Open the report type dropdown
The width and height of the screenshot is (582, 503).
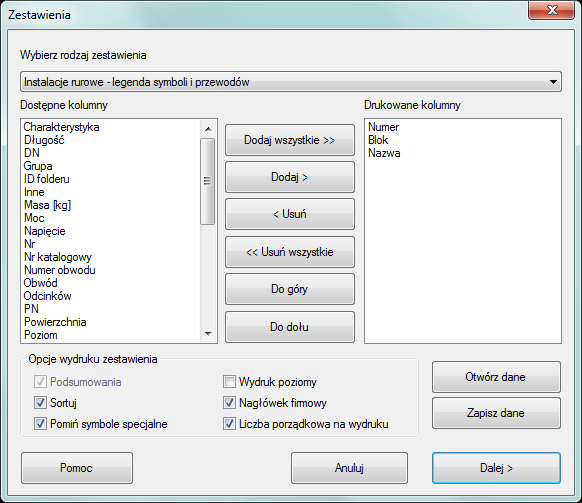click(x=291, y=82)
